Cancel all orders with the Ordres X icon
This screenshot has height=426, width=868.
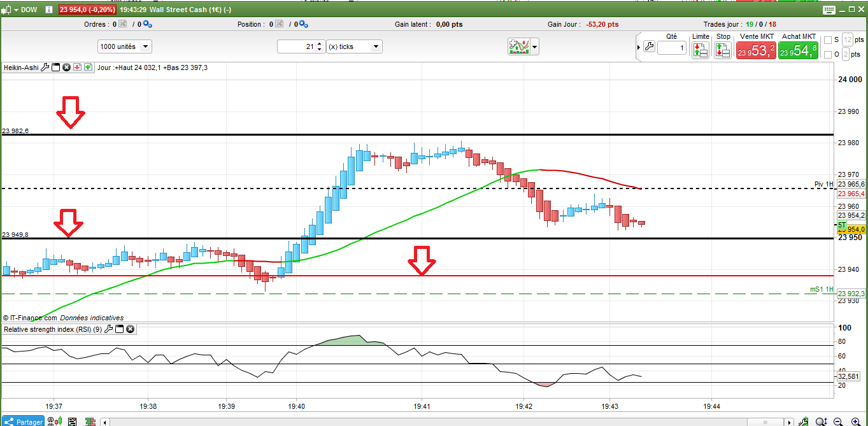(123, 24)
